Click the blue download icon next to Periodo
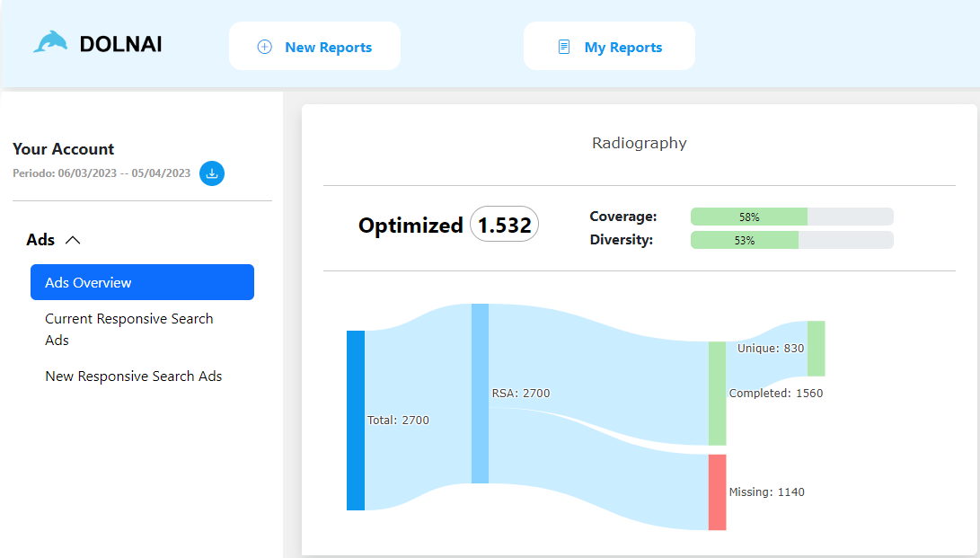Screen dimensions: 980x558 point(212,173)
